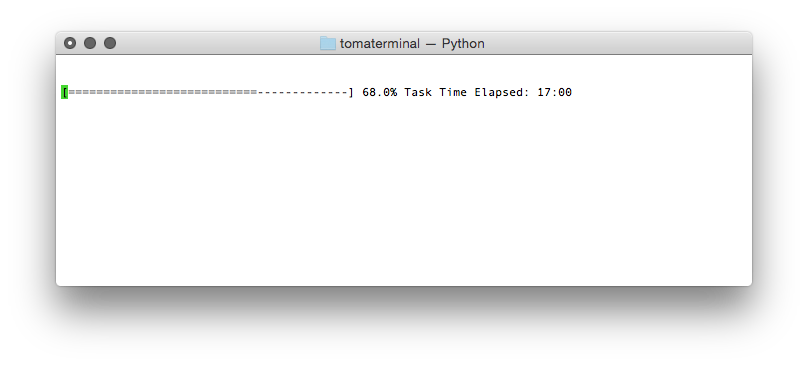
Task: Click the word "Python" in the title bar
Action: click(x=463, y=44)
